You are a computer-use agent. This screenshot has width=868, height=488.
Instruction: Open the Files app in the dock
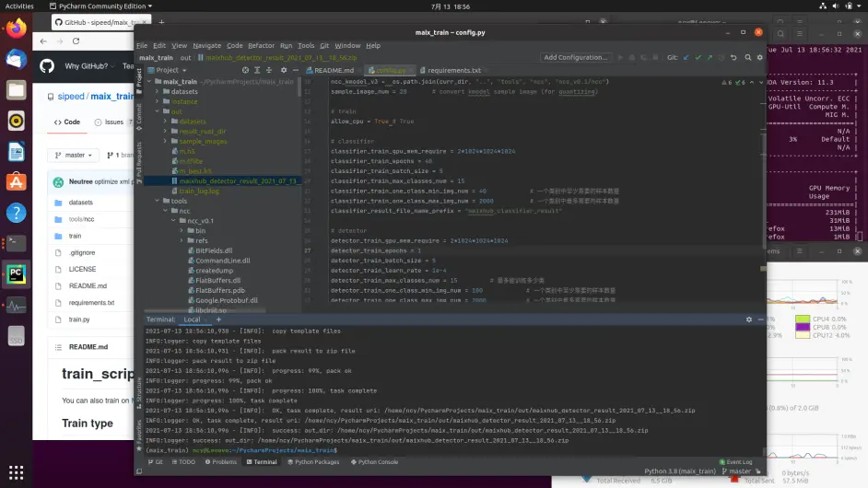(16, 90)
